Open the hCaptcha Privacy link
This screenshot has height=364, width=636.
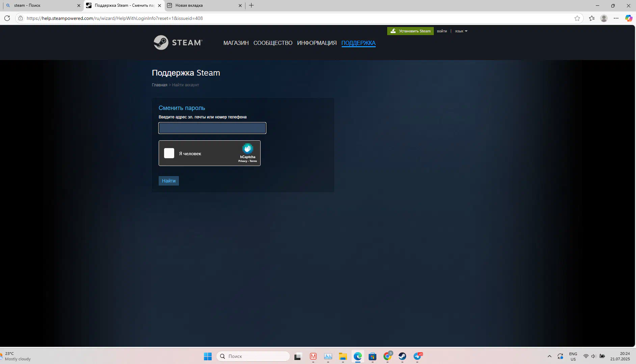click(242, 161)
